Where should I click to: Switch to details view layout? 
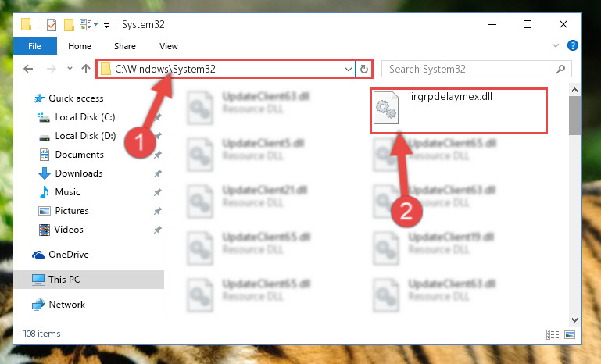(x=553, y=334)
